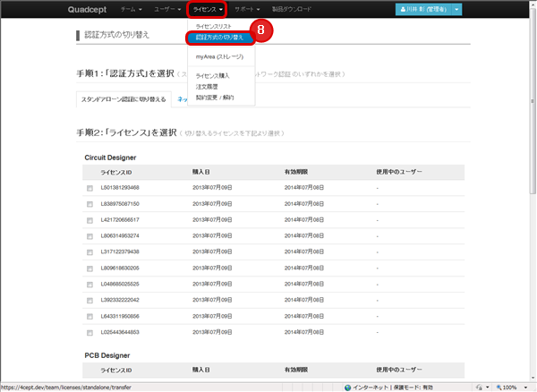Click the PCB Designer section heading
Image resolution: width=537 pixels, height=392 pixels.
[x=107, y=355]
